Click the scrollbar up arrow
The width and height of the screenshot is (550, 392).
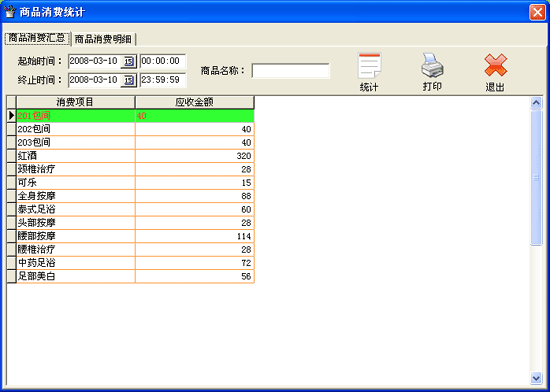click(536, 103)
